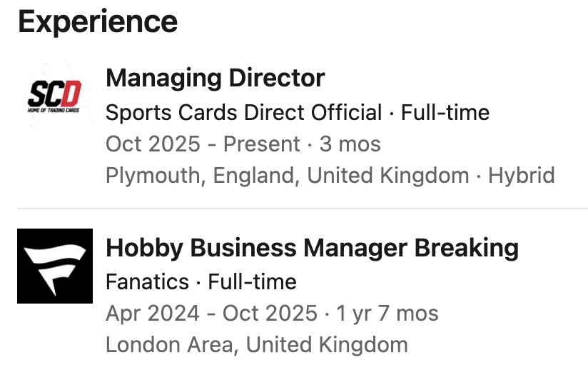588x370 pixels.
Task: Click the SCD Sports Cards Direct logo
Action: pos(54,95)
